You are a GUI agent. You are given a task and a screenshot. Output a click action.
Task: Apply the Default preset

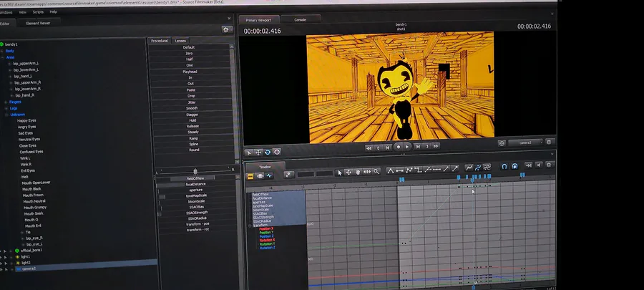[189, 47]
